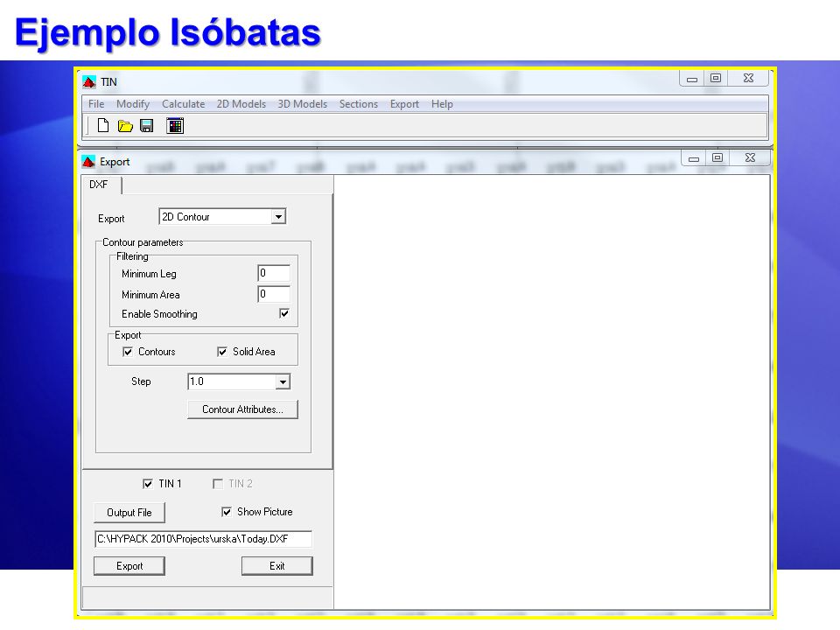Open the Export menu in menu bar
The image size is (840, 630).
[404, 104]
